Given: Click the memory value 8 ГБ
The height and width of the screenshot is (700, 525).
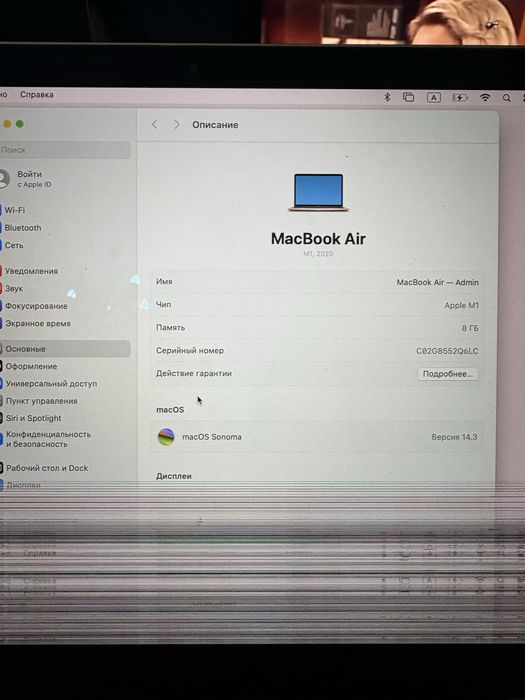Looking at the screenshot, I should click(470, 328).
